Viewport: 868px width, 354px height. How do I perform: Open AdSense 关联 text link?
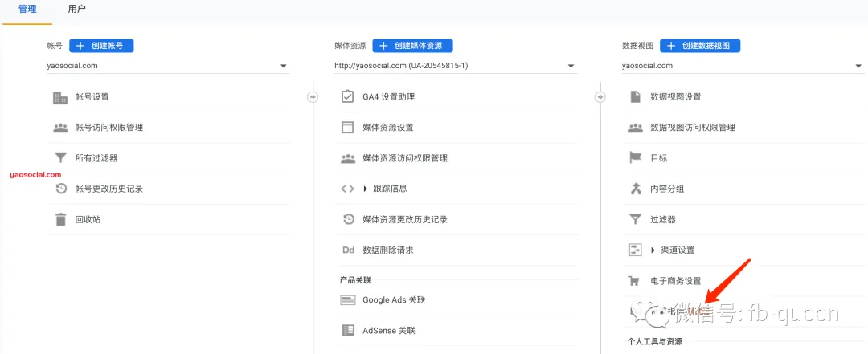click(x=389, y=331)
